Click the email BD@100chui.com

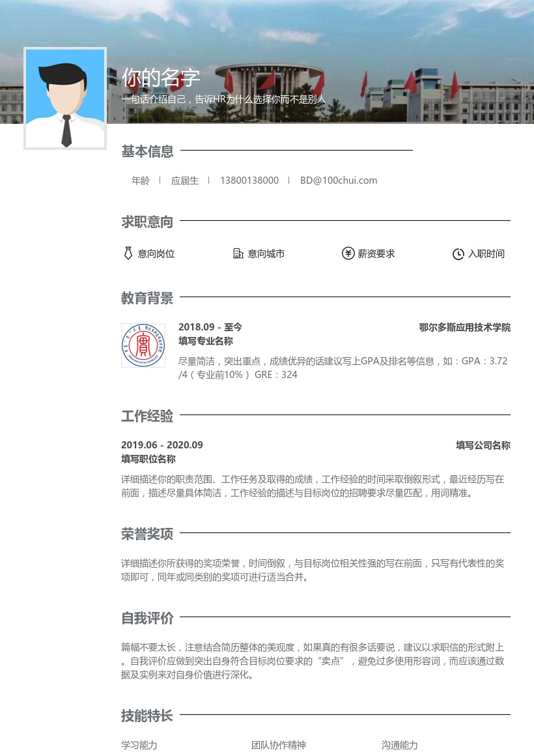pos(339,181)
